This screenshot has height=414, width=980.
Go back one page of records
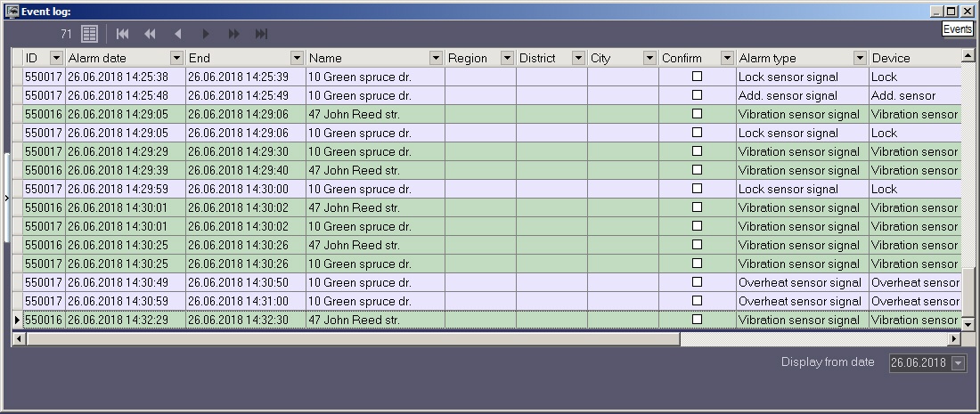pos(150,34)
